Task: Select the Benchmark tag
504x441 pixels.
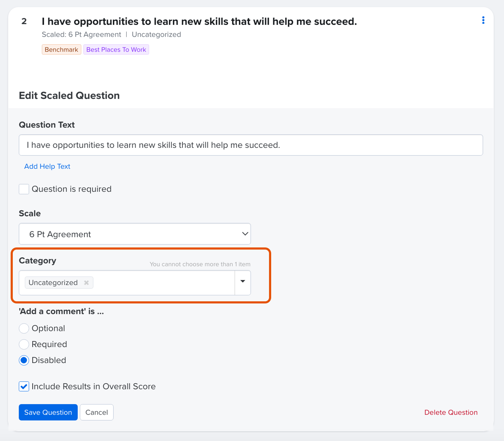Action: point(61,49)
